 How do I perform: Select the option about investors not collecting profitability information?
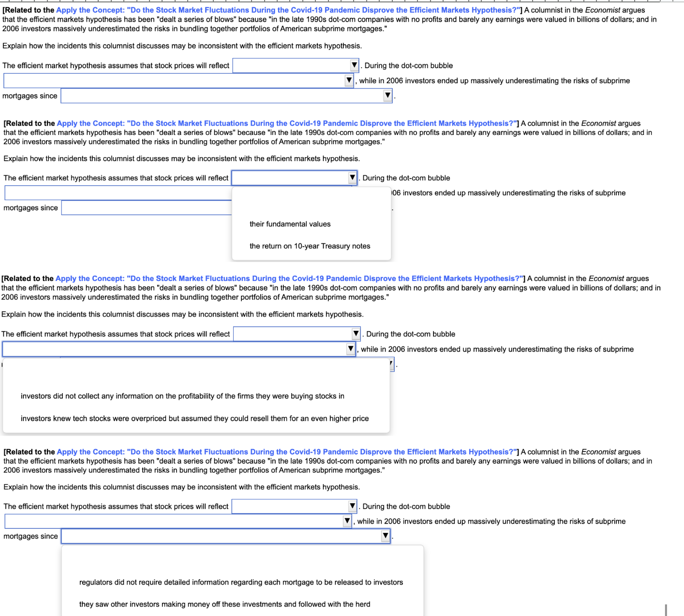[x=182, y=396]
